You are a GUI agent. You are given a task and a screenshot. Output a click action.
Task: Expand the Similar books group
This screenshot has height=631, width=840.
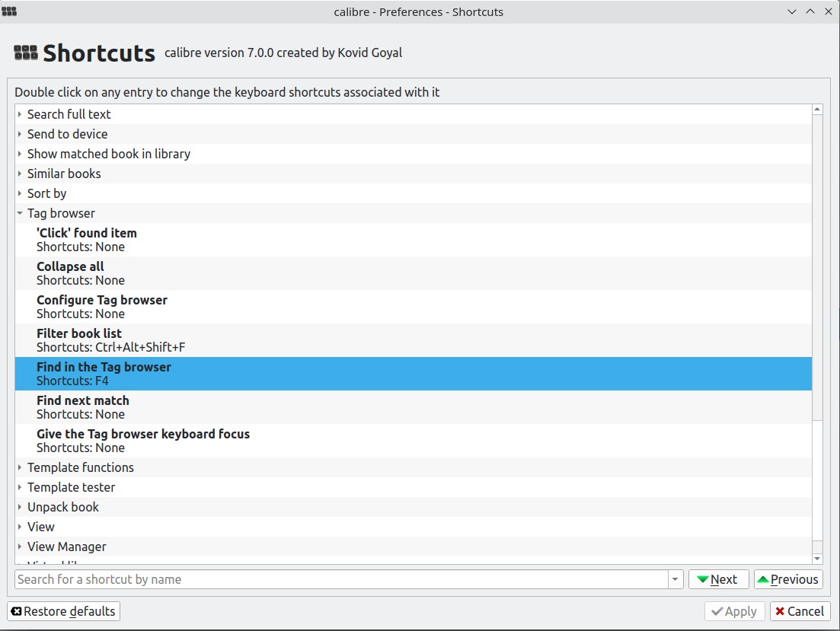pos(19,174)
